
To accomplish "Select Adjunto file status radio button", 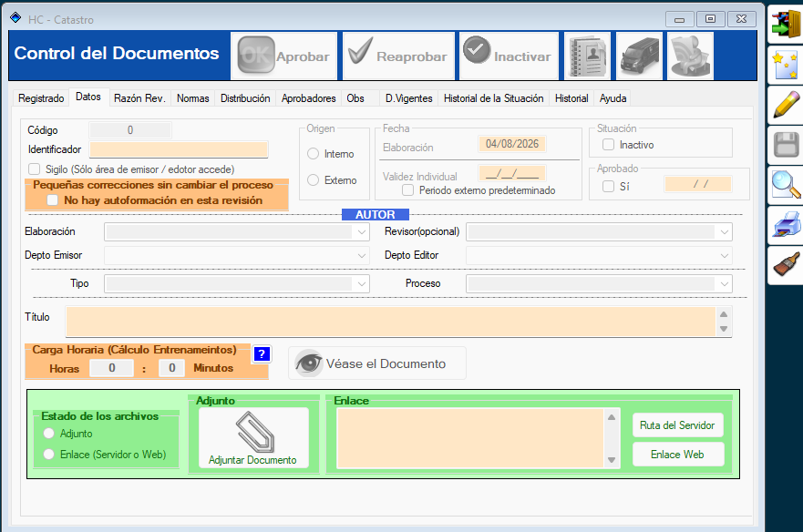I will tap(48, 434).
